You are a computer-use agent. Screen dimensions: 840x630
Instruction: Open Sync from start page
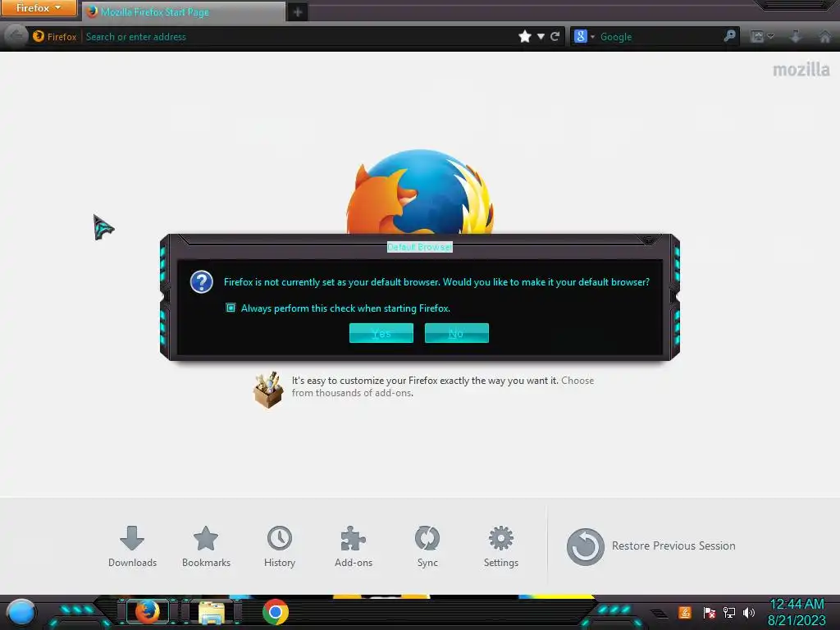tap(427, 546)
